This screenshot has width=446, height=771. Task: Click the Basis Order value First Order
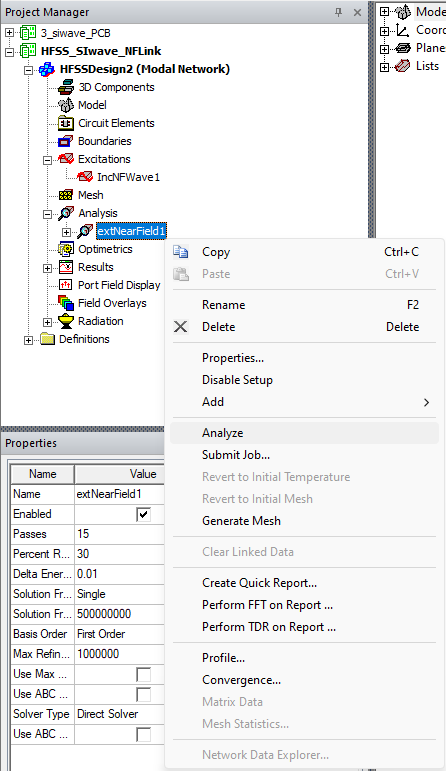click(x=119, y=634)
